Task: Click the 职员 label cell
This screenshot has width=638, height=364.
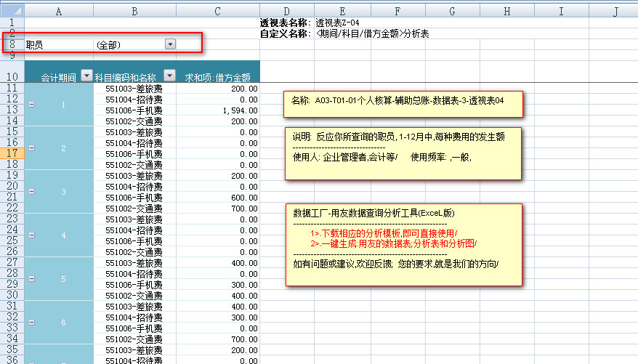Action: (x=58, y=45)
